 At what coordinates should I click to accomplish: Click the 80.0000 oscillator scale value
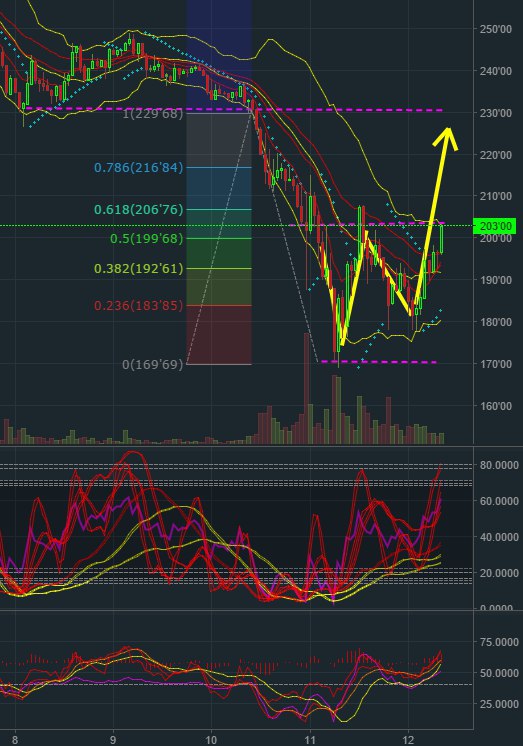(499, 465)
